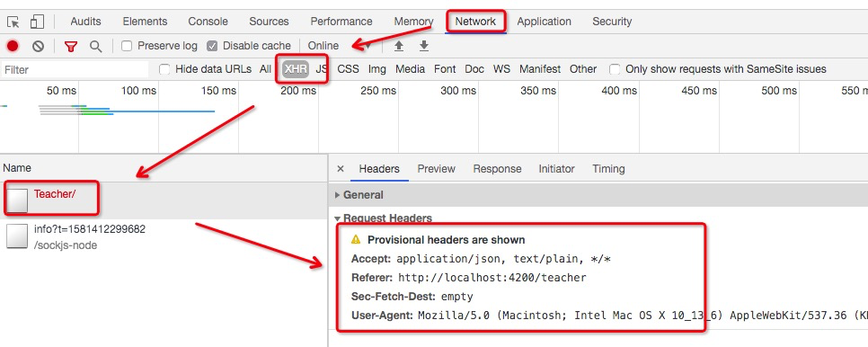The image size is (868, 347).
Task: Clear the network log icon
Action: 38,46
